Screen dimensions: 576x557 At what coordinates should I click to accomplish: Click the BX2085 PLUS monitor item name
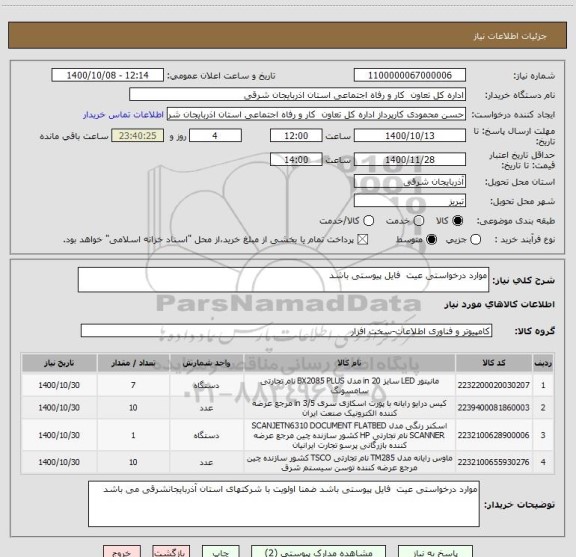349,385
